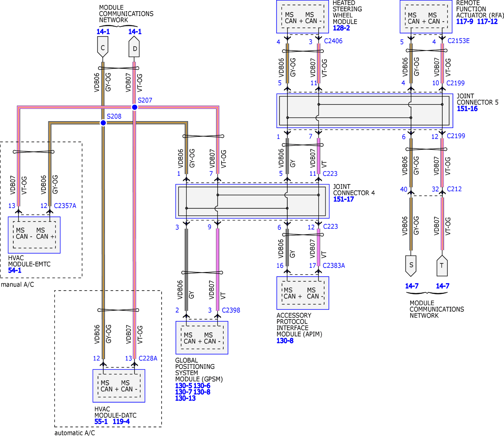The image size is (504, 436).
Task: Open the 119-4 page reference
Action: click(x=121, y=422)
